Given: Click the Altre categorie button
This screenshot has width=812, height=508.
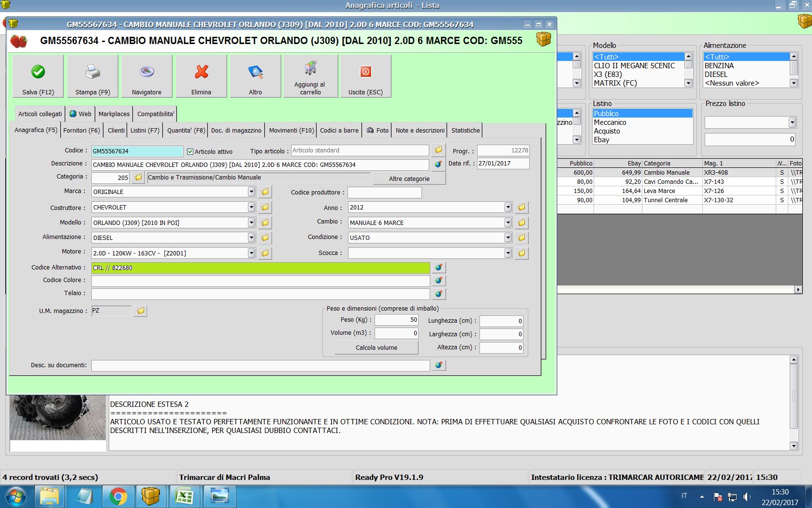Looking at the screenshot, I should click(x=409, y=179).
